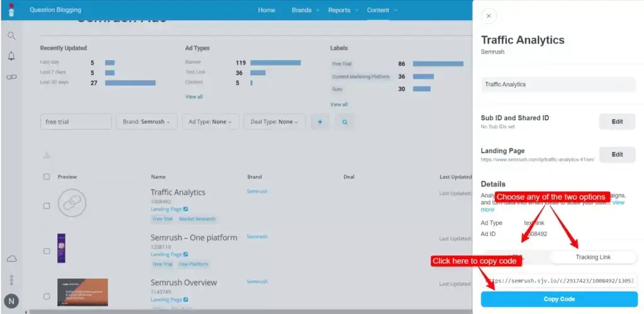Click the Guru label
Image resolution: width=644 pixels, height=314 pixels.
point(337,89)
